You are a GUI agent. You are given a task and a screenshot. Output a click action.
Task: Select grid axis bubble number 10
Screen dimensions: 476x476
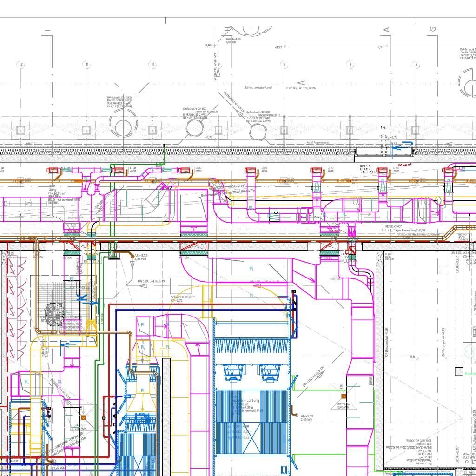[152, 64]
